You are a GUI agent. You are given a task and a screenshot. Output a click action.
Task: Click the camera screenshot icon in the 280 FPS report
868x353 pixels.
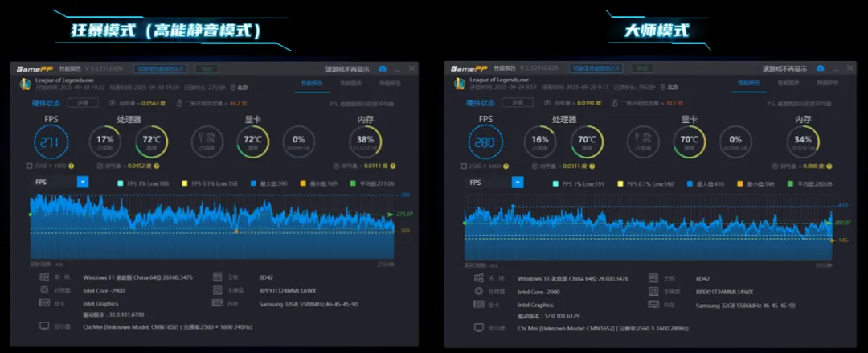[821, 68]
